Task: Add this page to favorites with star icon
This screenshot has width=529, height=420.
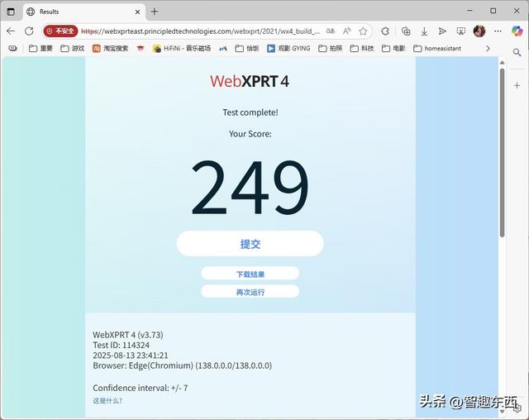Action: [x=363, y=31]
